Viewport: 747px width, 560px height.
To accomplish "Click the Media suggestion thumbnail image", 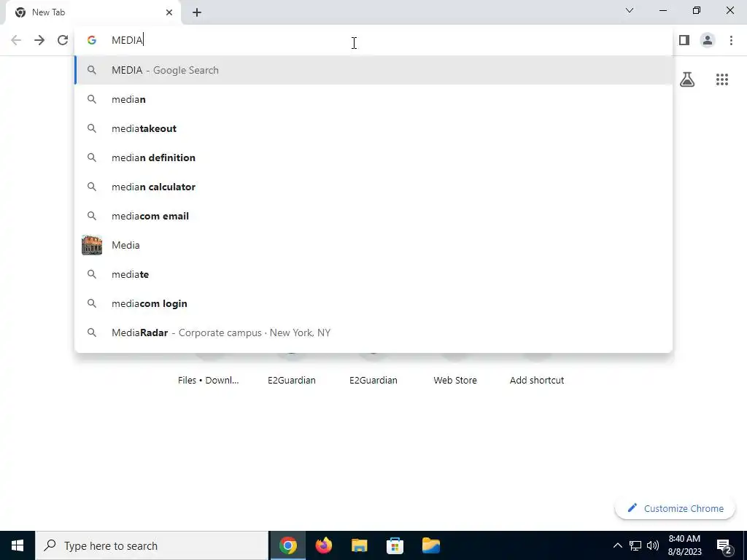I will (92, 245).
